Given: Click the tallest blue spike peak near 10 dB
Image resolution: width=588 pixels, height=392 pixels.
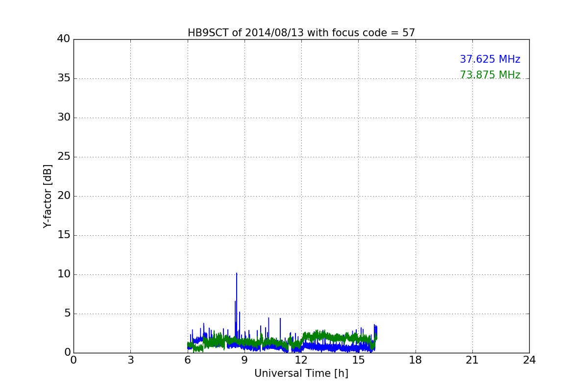Looking at the screenshot, I should (237, 273).
